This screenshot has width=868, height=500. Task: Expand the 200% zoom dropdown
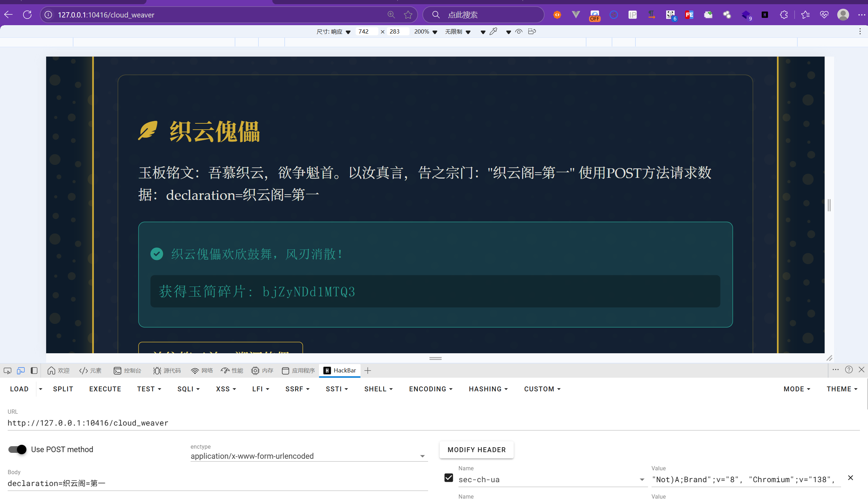click(426, 31)
